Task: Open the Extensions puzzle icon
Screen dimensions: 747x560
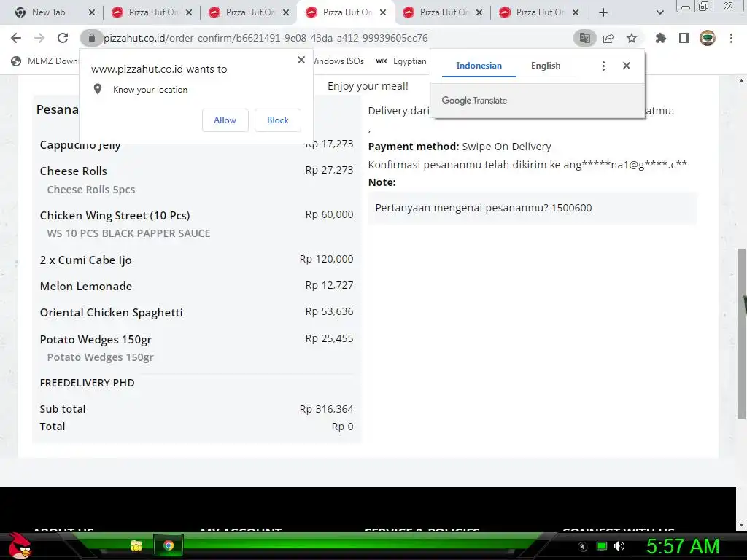Action: [661, 38]
